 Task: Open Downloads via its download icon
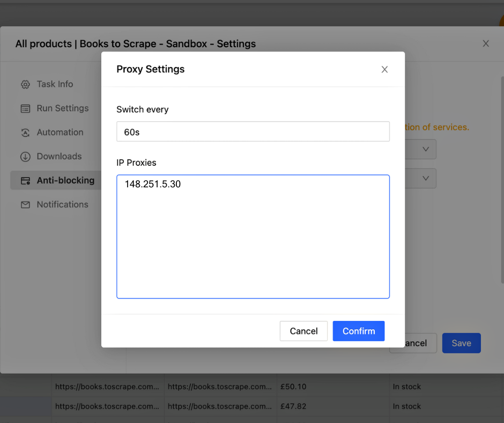(x=25, y=156)
